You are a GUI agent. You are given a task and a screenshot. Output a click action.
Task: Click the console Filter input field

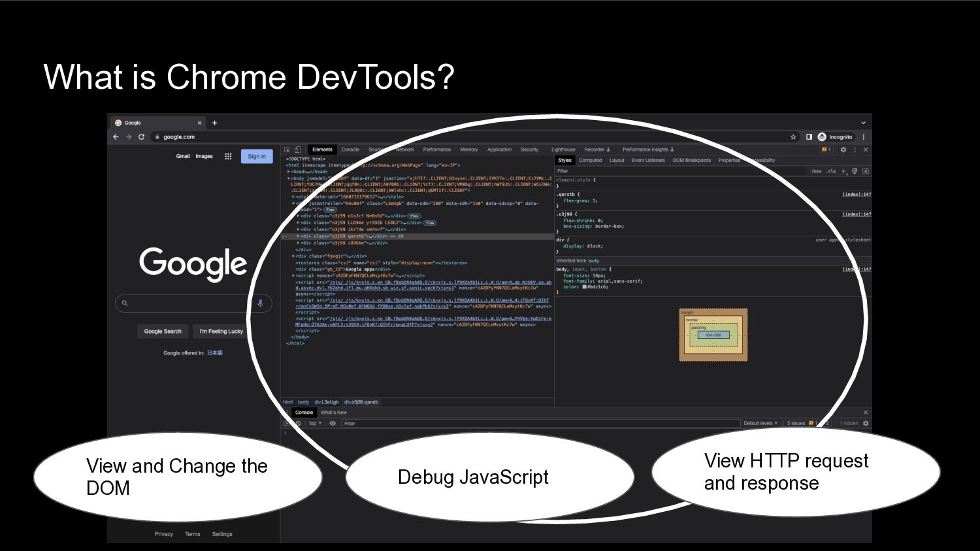pos(541,423)
